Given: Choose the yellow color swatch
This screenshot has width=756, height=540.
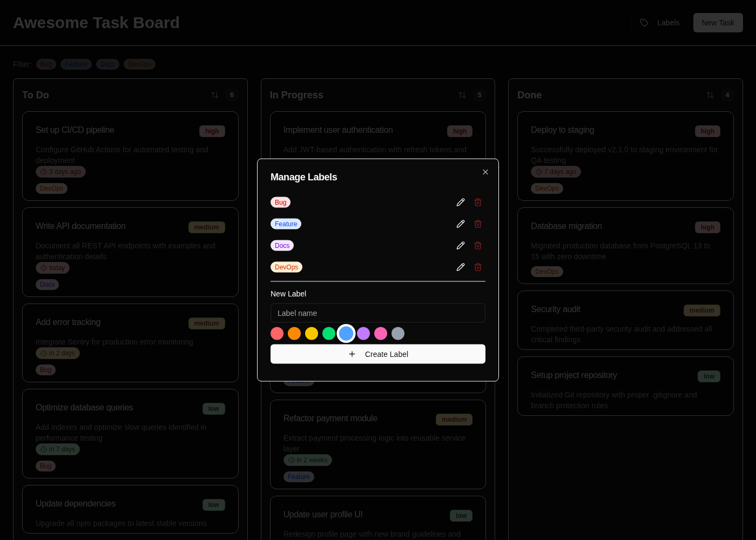Looking at the screenshot, I should 312,334.
